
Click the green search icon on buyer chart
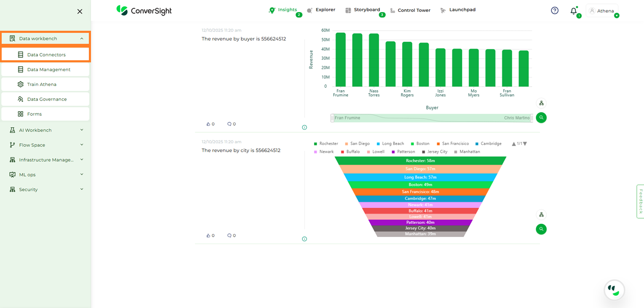click(541, 118)
